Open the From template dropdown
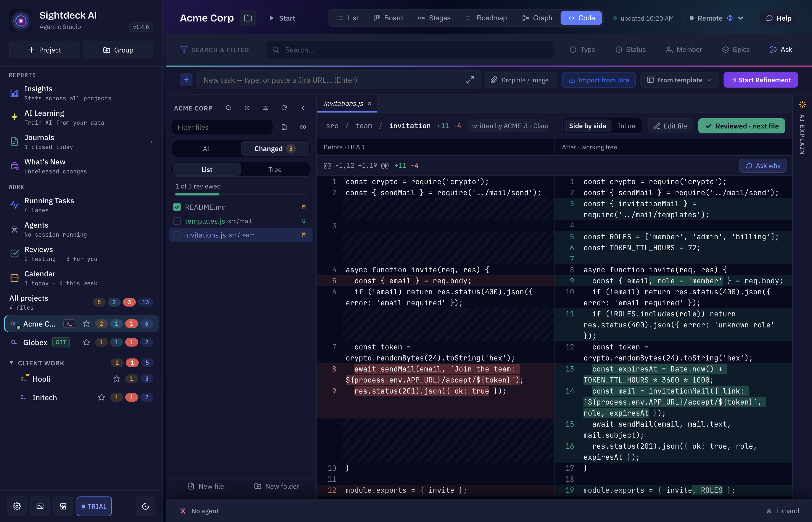This screenshot has width=812, height=522. (x=679, y=80)
